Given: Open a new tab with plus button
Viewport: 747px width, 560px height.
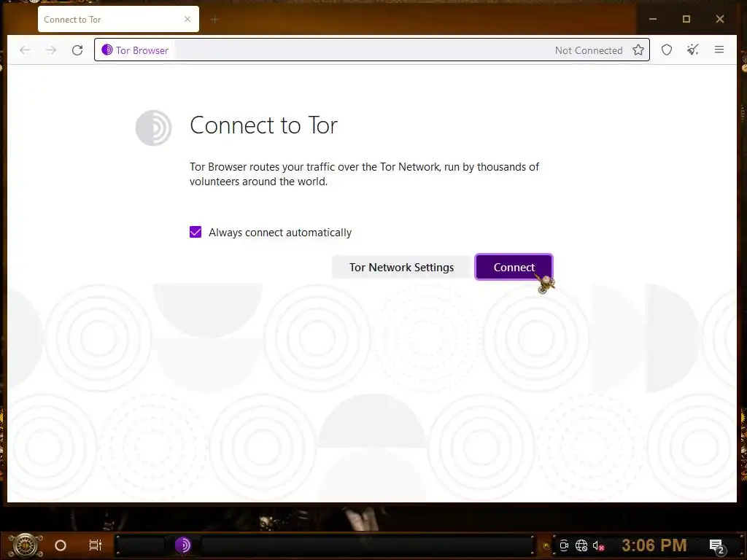Looking at the screenshot, I should tap(215, 20).
